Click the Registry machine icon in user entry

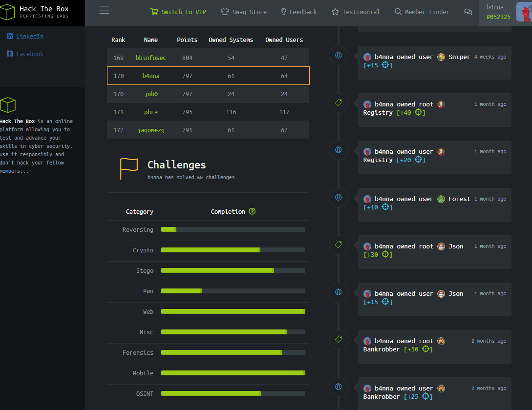pos(441,152)
